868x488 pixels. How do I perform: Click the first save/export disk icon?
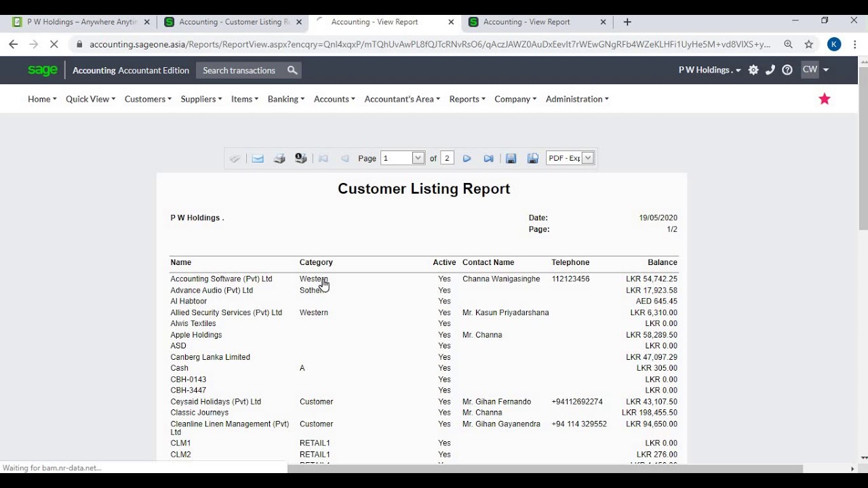[511, 159]
